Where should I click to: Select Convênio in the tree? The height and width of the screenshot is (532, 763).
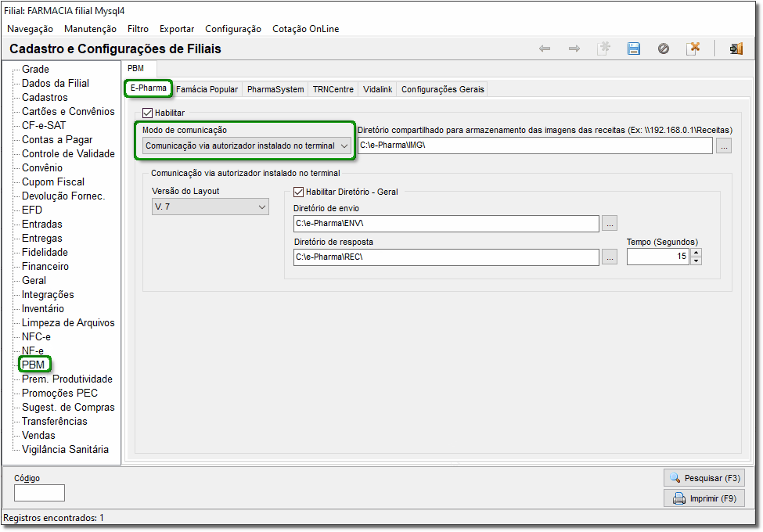pos(42,167)
